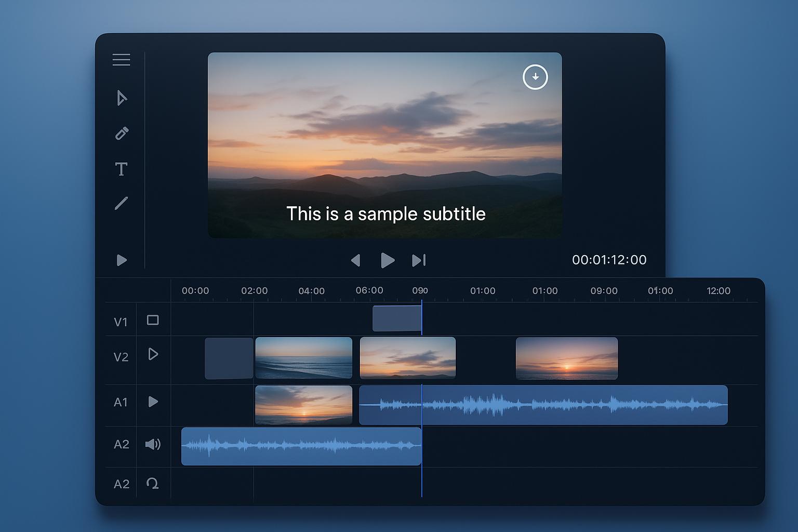Viewport: 798px width, 532px height.
Task: Select the cloudy sunset clip on V2
Action: (408, 358)
